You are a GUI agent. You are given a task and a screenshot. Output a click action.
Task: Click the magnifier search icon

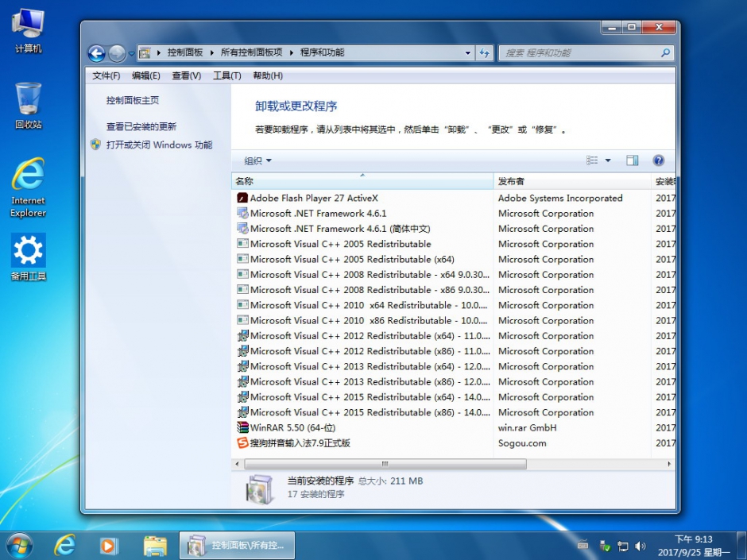point(665,52)
